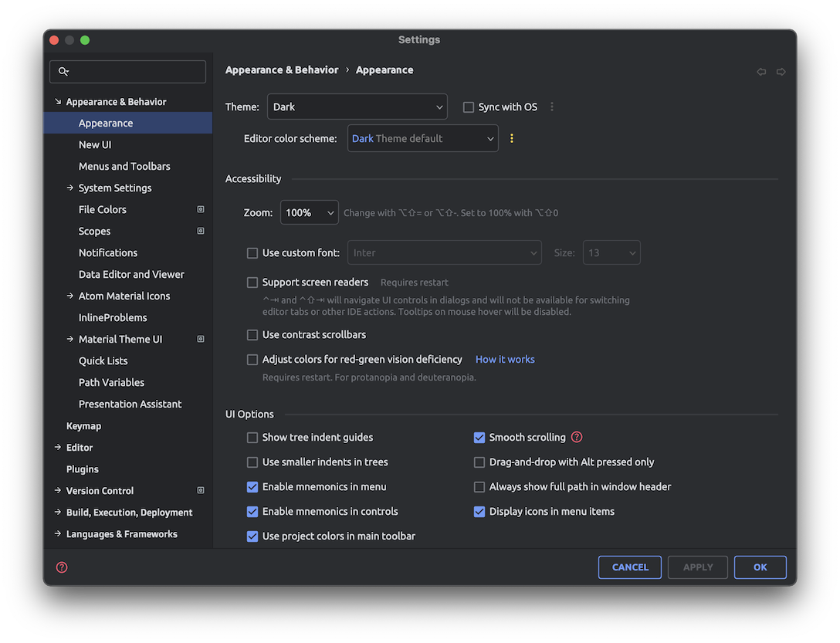Collapse the Appearance & Behavior section

point(59,101)
